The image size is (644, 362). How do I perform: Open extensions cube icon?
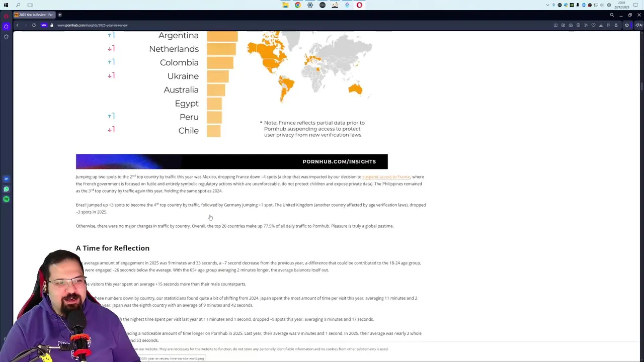click(627, 25)
